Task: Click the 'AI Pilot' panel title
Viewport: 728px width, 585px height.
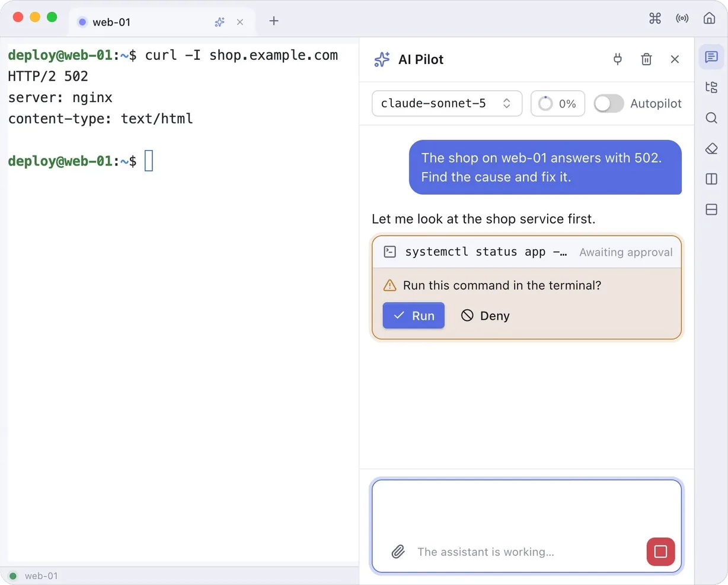Action: (421, 59)
